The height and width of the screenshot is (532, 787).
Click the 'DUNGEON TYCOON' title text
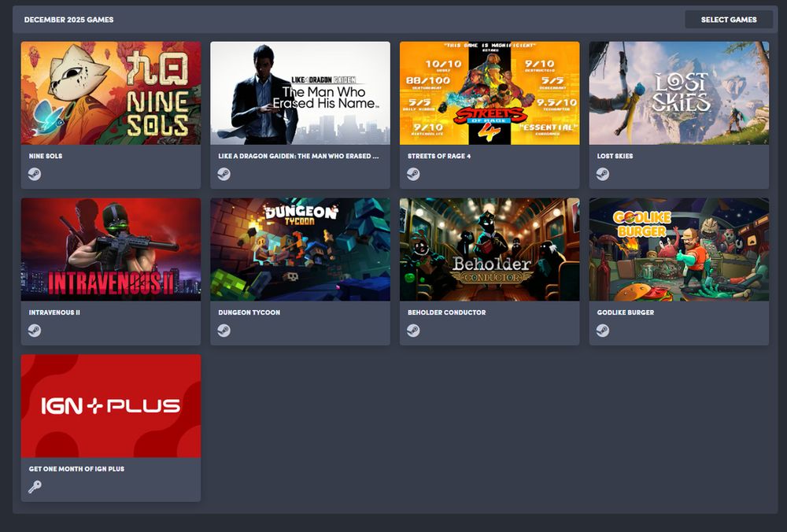coord(249,312)
